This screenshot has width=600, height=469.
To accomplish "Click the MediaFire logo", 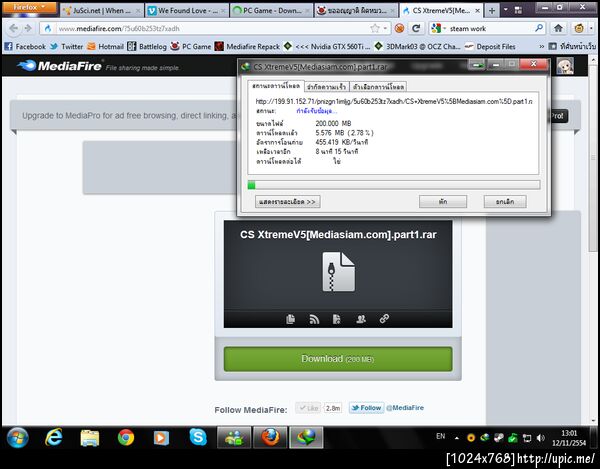I will pyautogui.click(x=59, y=66).
